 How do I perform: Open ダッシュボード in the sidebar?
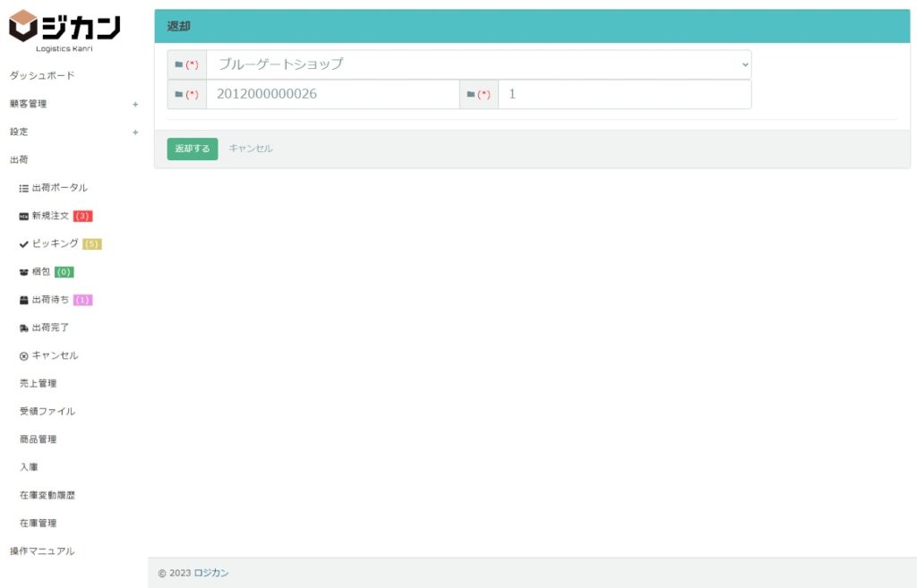click(x=42, y=76)
